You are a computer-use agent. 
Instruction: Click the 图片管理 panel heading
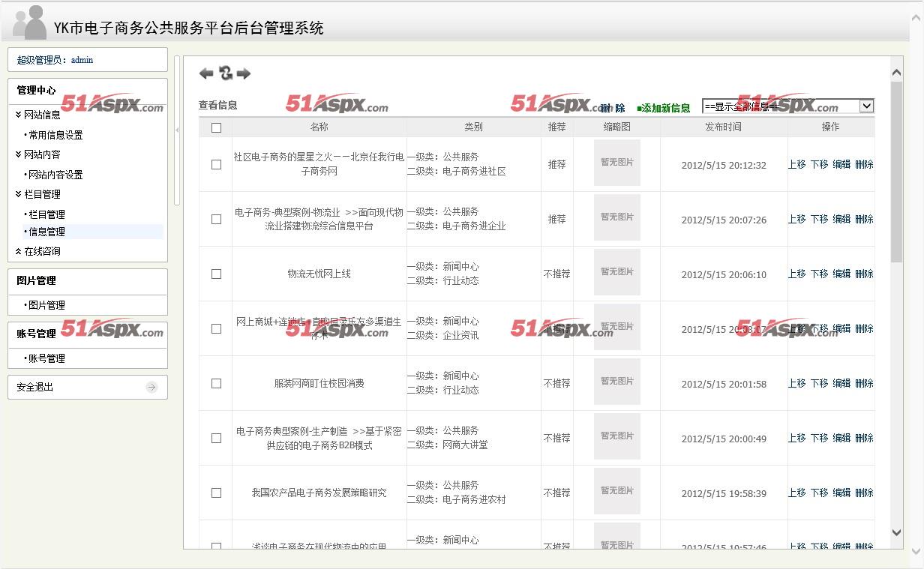pos(36,280)
